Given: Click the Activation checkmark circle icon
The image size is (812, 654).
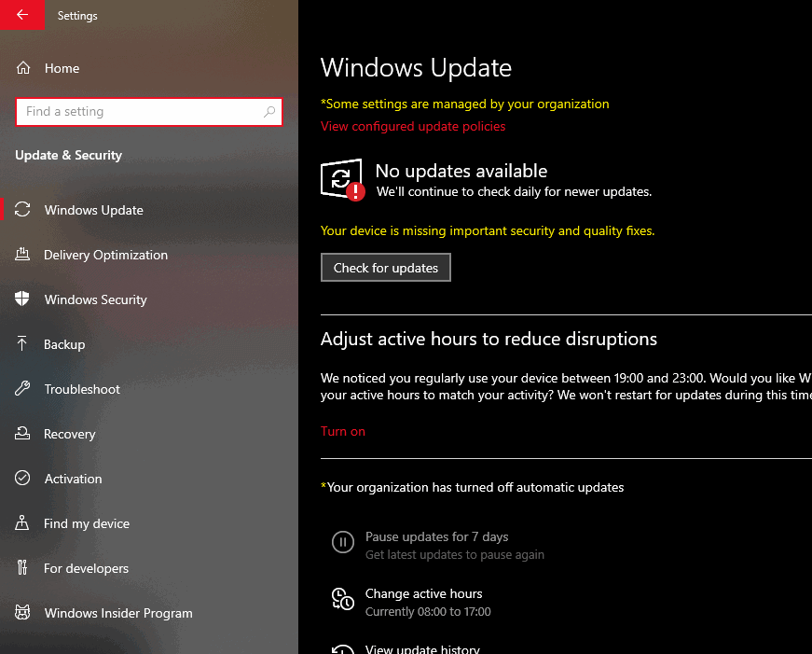Looking at the screenshot, I should pos(22,478).
